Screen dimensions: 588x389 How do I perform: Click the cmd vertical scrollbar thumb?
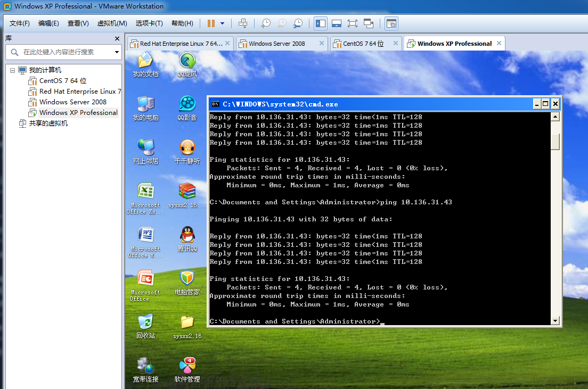point(555,142)
